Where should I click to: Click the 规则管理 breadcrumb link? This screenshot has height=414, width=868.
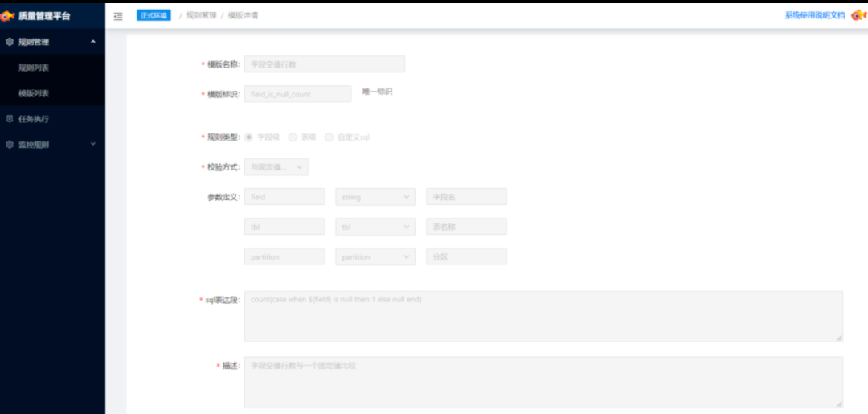click(x=201, y=15)
